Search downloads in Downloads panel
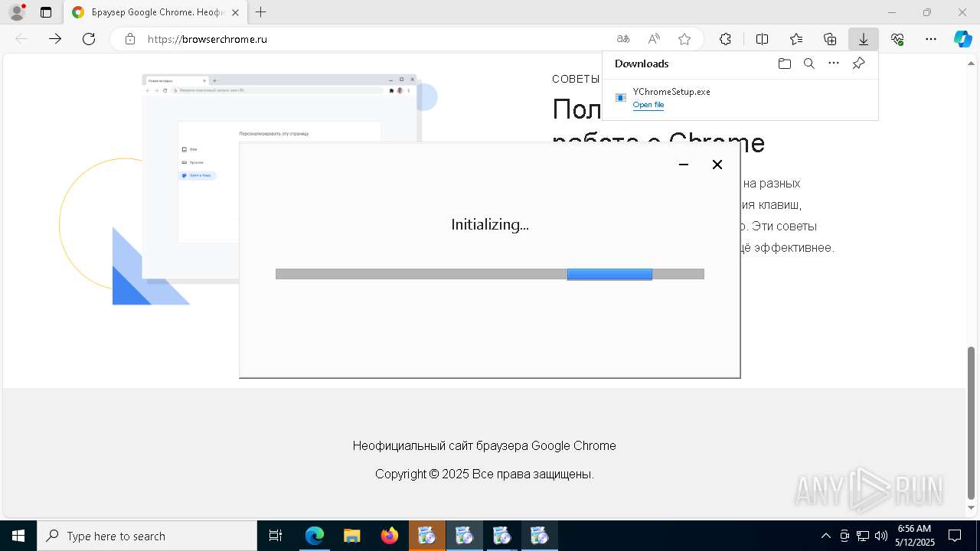The width and height of the screenshot is (980, 551). (808, 64)
